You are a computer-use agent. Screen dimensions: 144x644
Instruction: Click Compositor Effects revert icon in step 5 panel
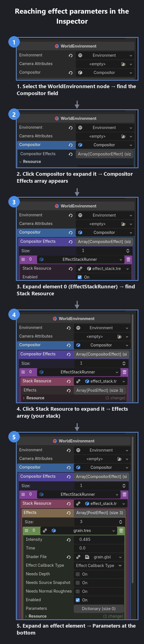tap(69, 477)
